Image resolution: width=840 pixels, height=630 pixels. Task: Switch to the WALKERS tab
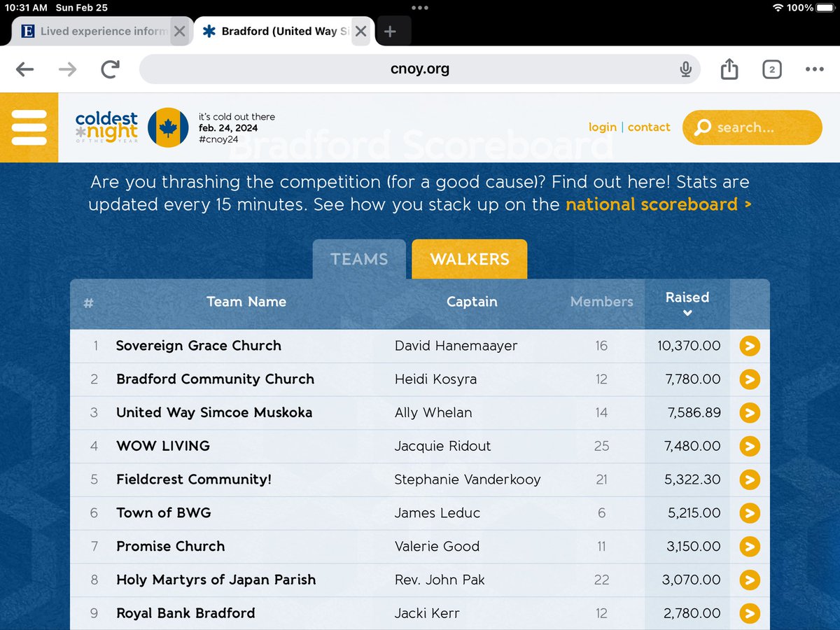469,259
